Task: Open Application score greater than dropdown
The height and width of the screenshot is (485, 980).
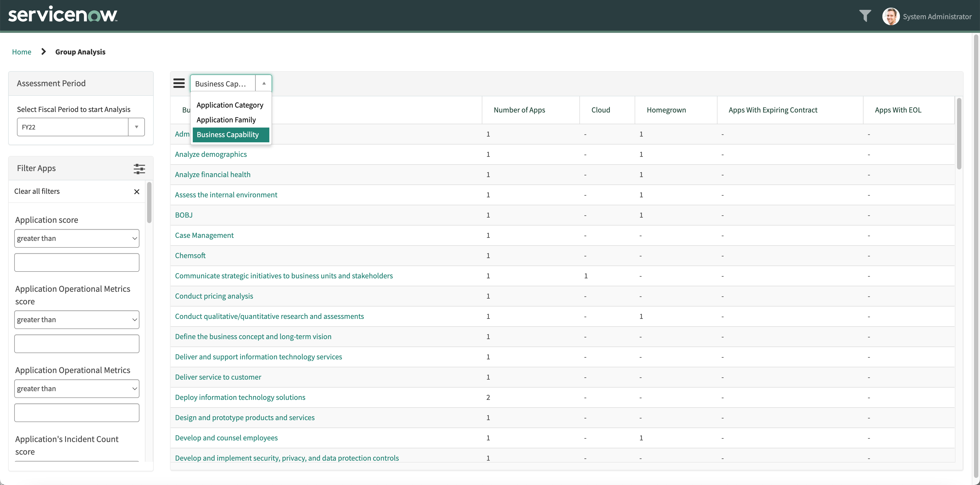Action: click(77, 238)
